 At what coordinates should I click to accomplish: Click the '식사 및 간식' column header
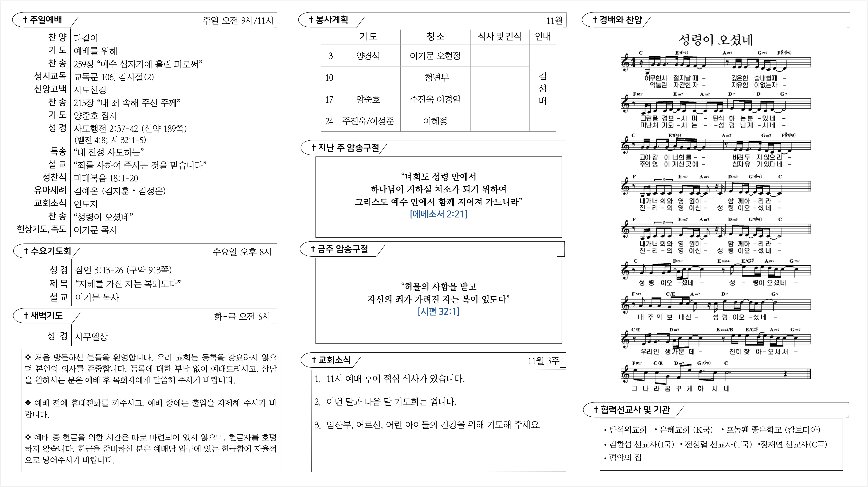click(x=499, y=36)
